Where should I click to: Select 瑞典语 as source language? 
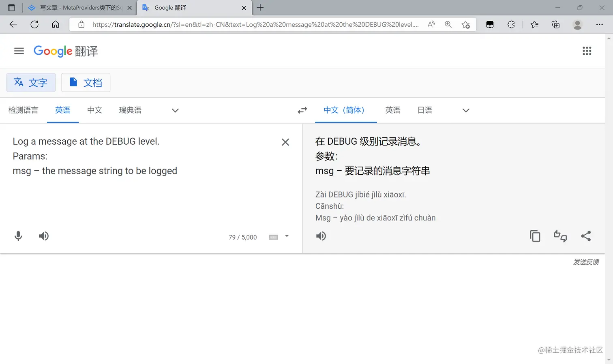click(130, 110)
